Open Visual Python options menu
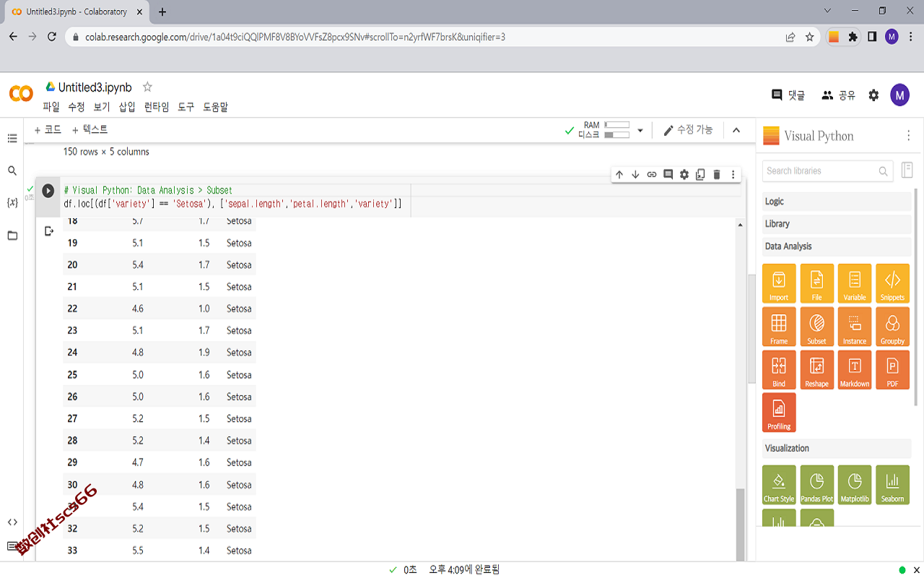The height and width of the screenshot is (578, 924). click(908, 136)
